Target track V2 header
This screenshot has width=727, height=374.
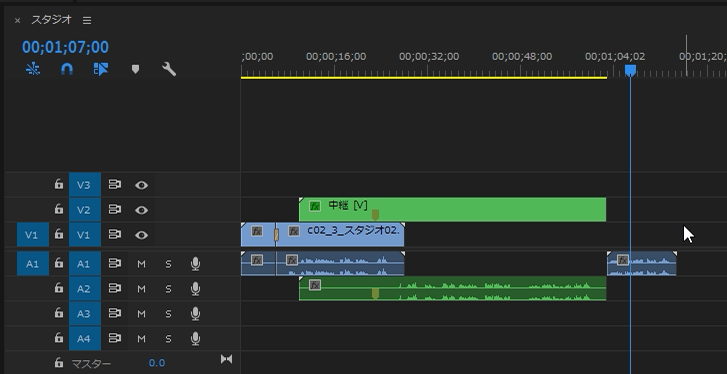84,210
